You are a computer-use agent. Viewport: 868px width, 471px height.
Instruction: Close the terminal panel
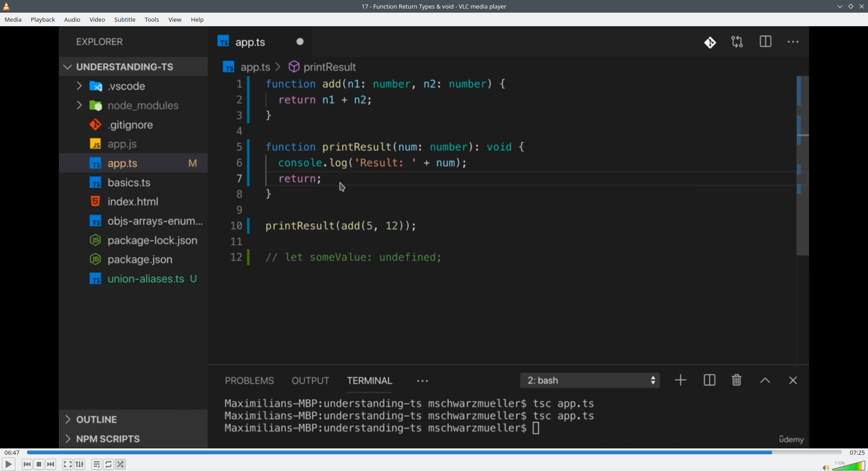coord(793,381)
